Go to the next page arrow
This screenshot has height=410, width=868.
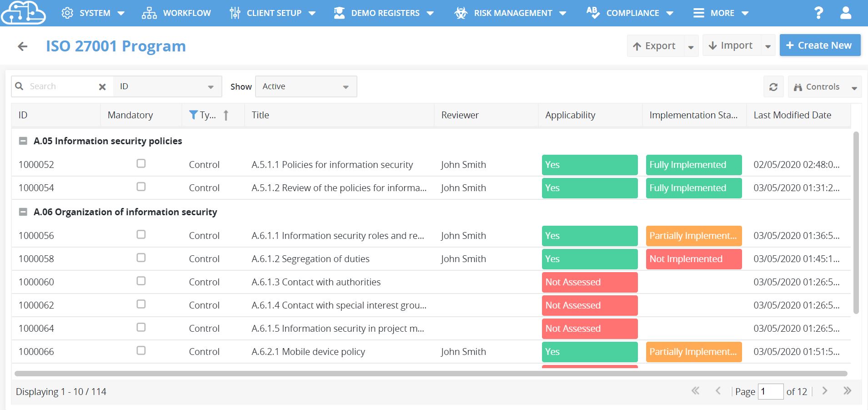point(825,391)
